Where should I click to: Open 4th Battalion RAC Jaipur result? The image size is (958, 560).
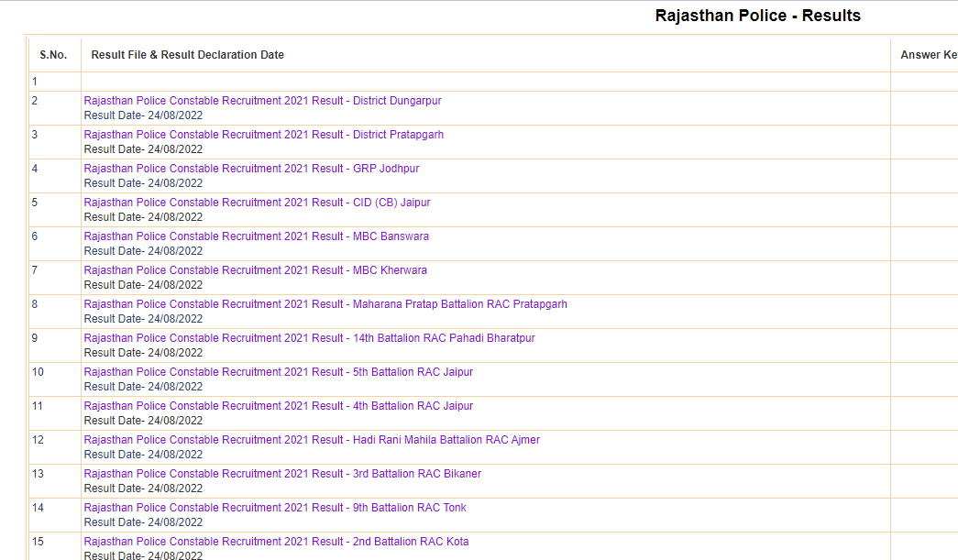tap(278, 406)
